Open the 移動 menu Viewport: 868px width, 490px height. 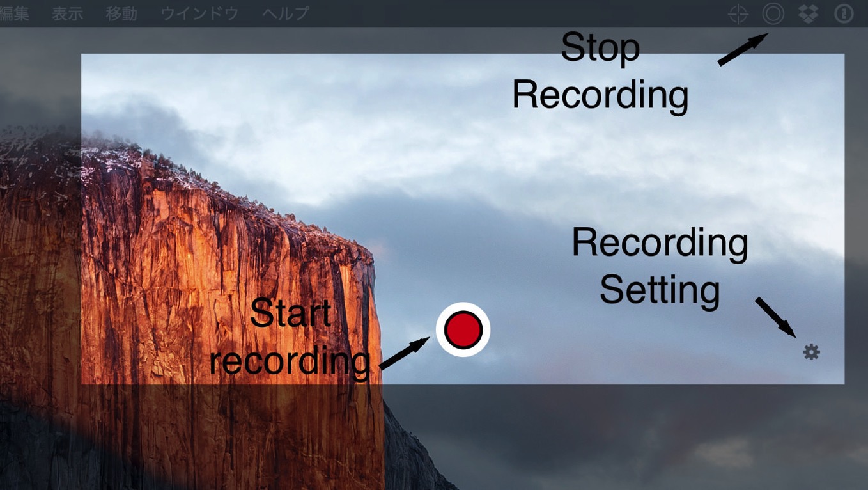[121, 13]
